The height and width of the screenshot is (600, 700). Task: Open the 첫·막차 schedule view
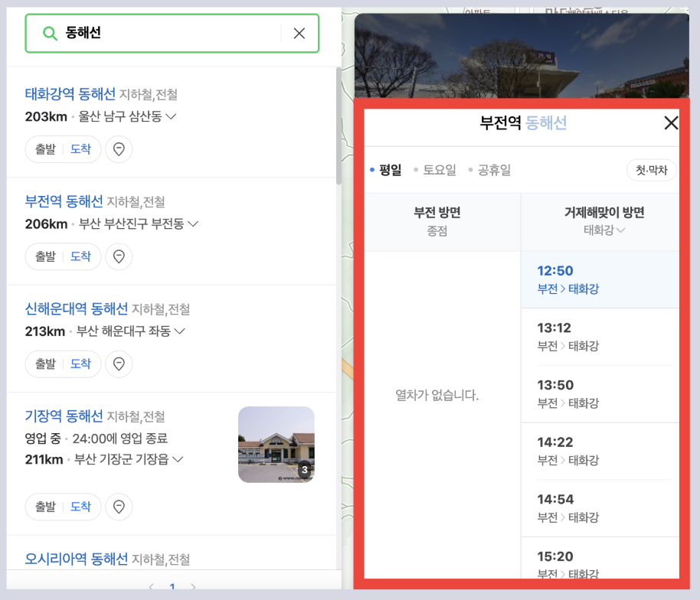pos(651,169)
